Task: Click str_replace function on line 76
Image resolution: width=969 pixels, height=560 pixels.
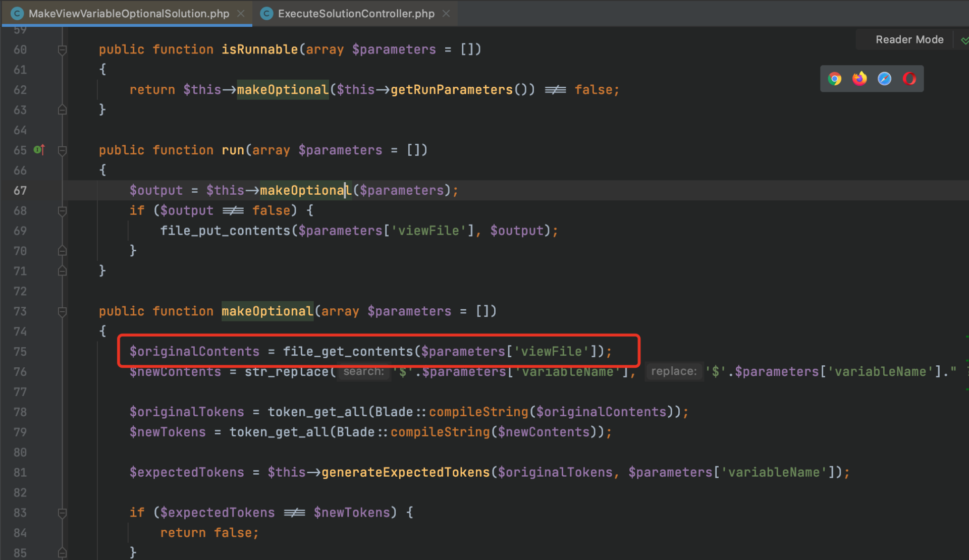Action: coord(287,372)
